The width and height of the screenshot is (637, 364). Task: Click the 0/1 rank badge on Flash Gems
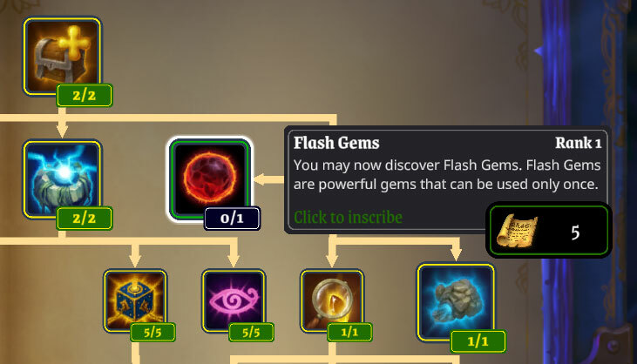point(232,219)
